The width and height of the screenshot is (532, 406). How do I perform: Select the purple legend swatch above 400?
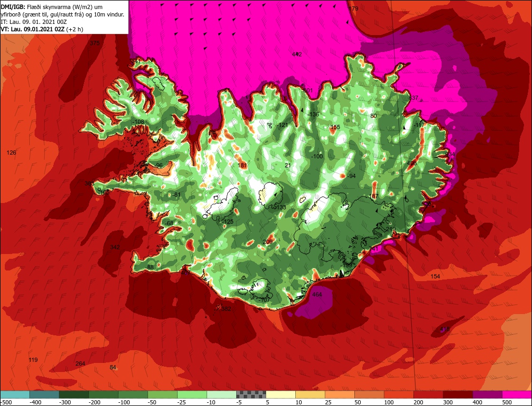coord(487,394)
